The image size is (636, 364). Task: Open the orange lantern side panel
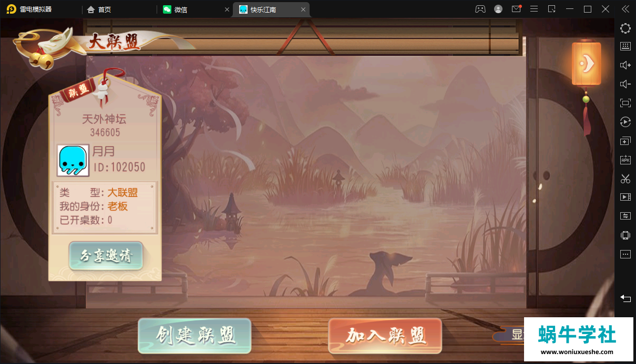click(586, 64)
